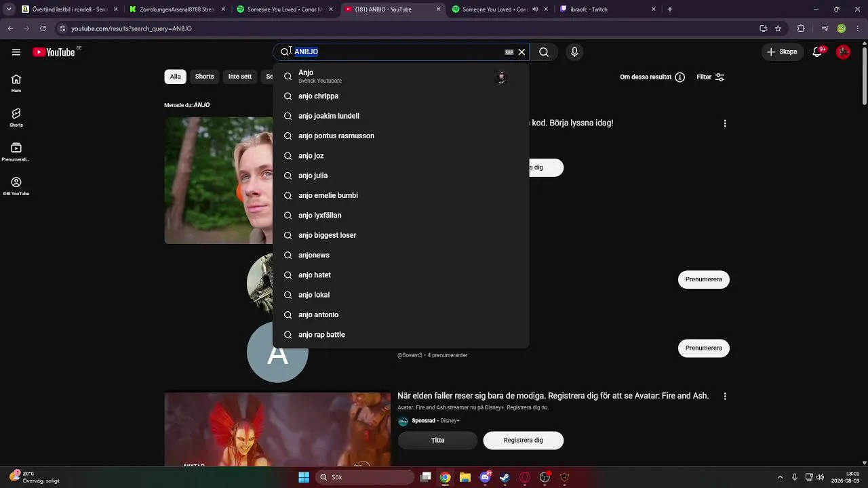The height and width of the screenshot is (488, 868).
Task: Click the address bar URL
Action: tap(132, 28)
